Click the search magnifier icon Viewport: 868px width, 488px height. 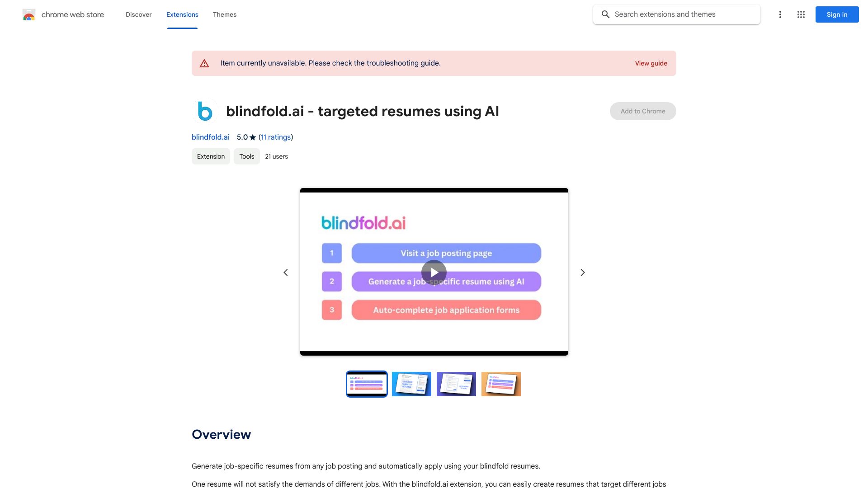(606, 14)
